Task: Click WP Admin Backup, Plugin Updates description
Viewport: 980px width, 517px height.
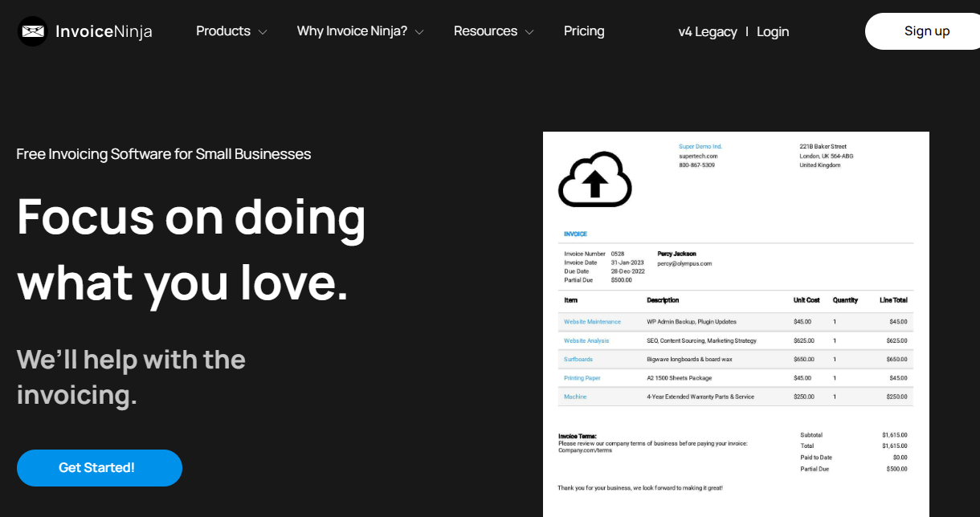Action: (691, 322)
